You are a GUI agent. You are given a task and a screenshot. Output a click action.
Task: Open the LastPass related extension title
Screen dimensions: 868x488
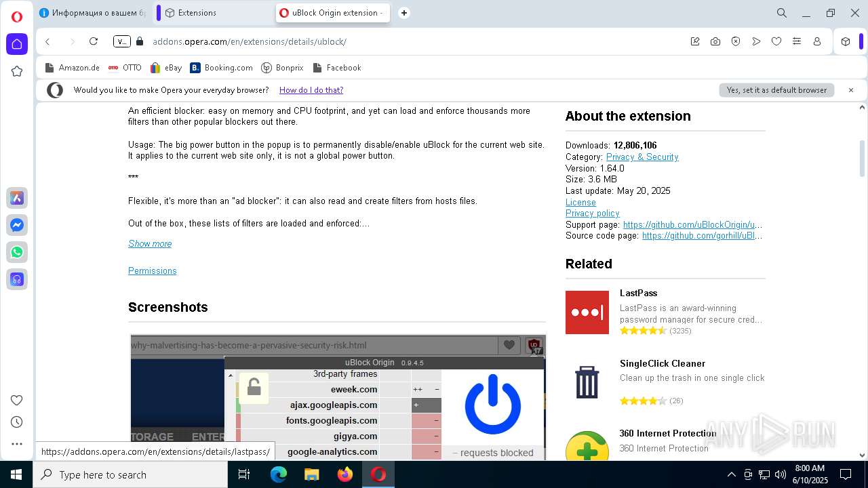[x=638, y=293]
